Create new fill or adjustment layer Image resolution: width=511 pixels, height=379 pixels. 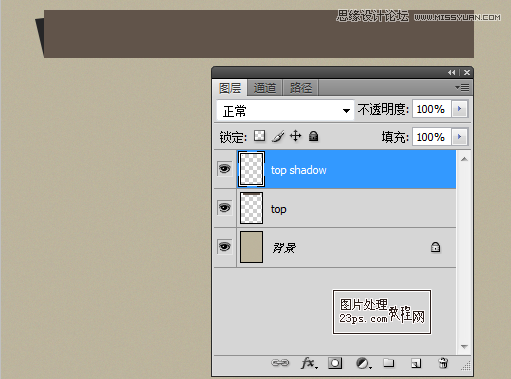363,363
